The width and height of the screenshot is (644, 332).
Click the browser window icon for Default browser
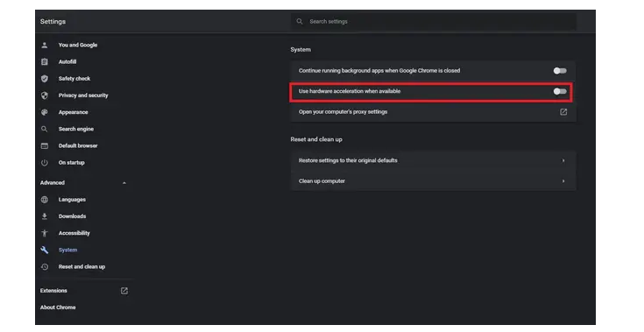click(45, 146)
